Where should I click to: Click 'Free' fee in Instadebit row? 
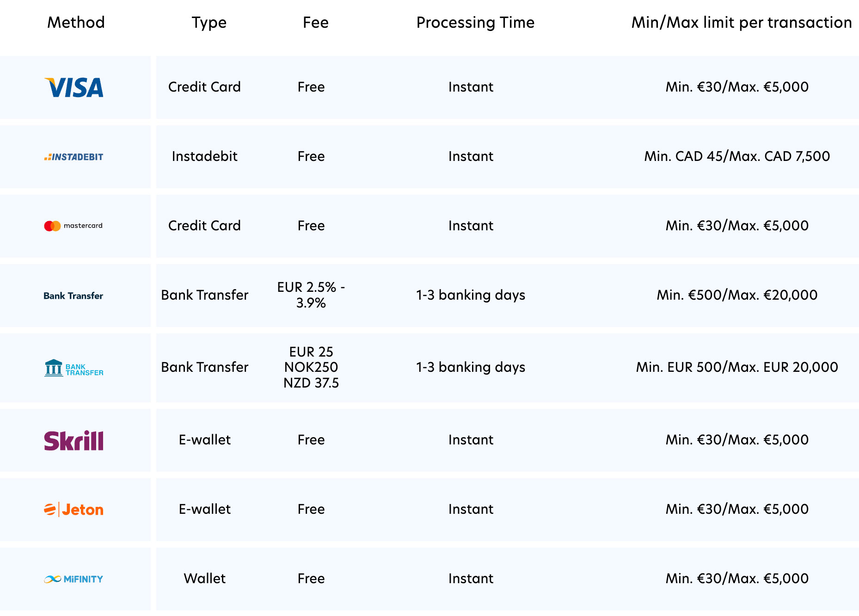click(x=311, y=156)
